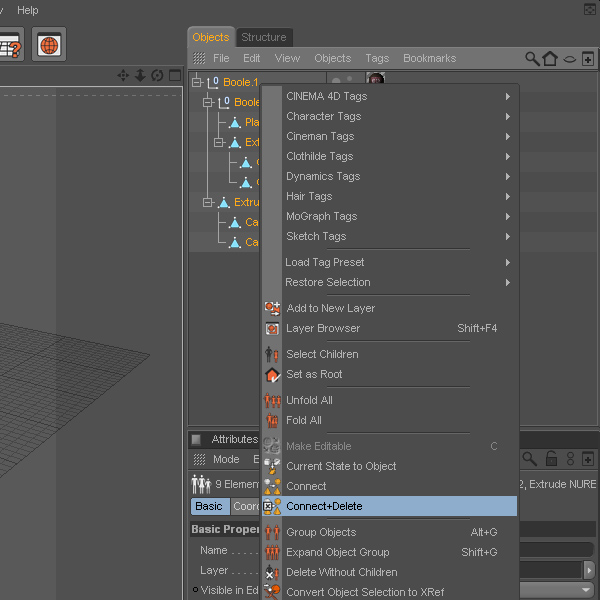Click the material tag thumbnail on Boole.1
Image resolution: width=600 pixels, height=600 pixels.
click(376, 78)
